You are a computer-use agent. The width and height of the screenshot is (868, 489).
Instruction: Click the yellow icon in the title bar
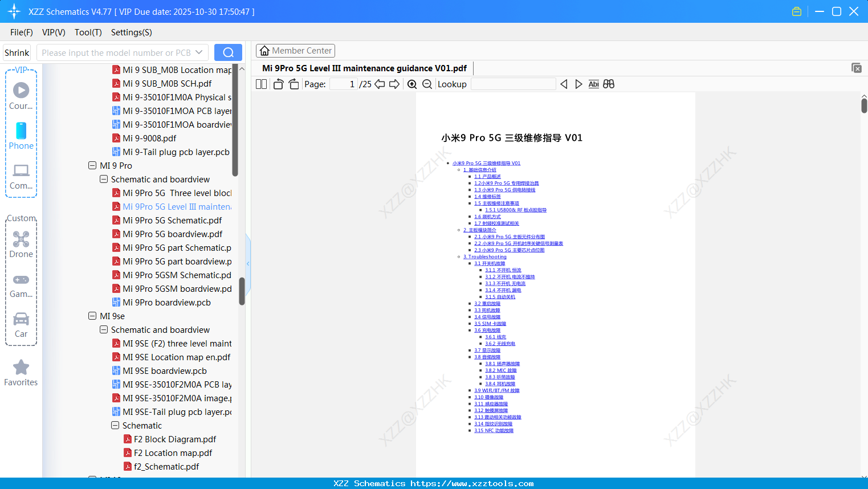pos(797,11)
